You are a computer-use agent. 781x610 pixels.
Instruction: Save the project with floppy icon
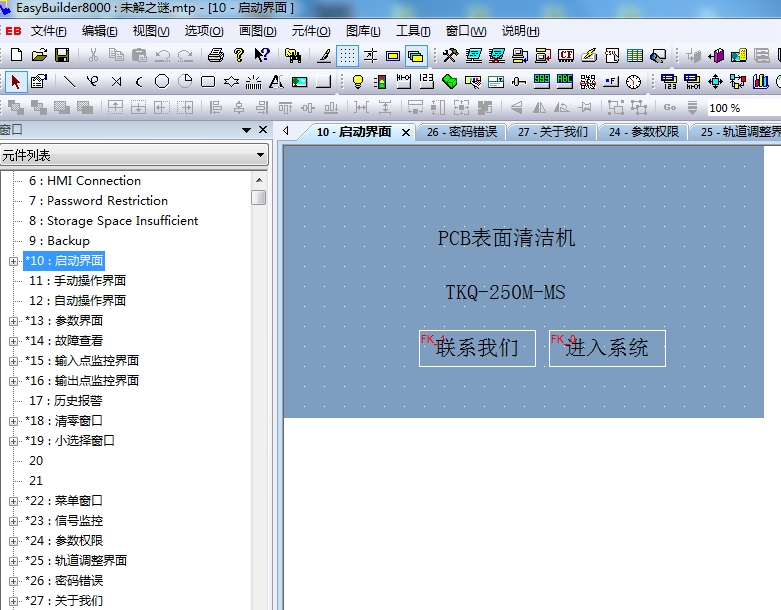(x=62, y=56)
